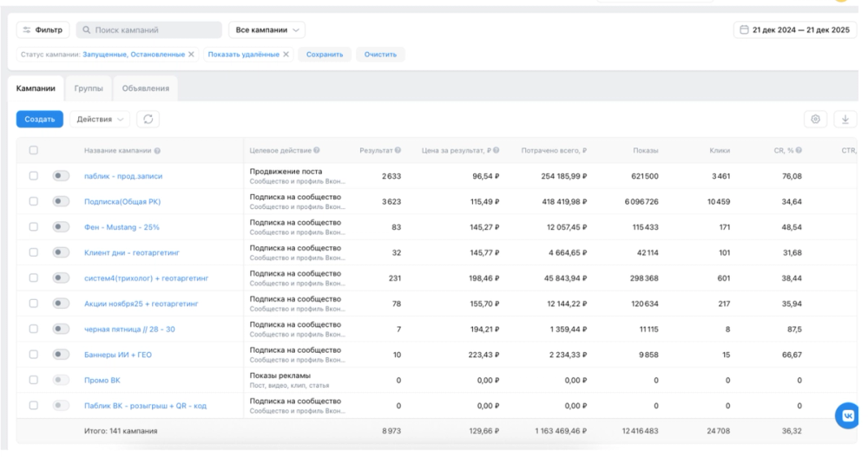868x457 pixels.
Task: Click the Сохранить filter button
Action: click(x=325, y=55)
